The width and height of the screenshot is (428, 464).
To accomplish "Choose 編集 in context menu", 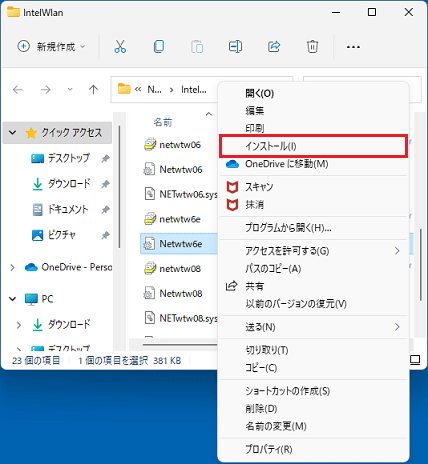I will (x=313, y=111).
